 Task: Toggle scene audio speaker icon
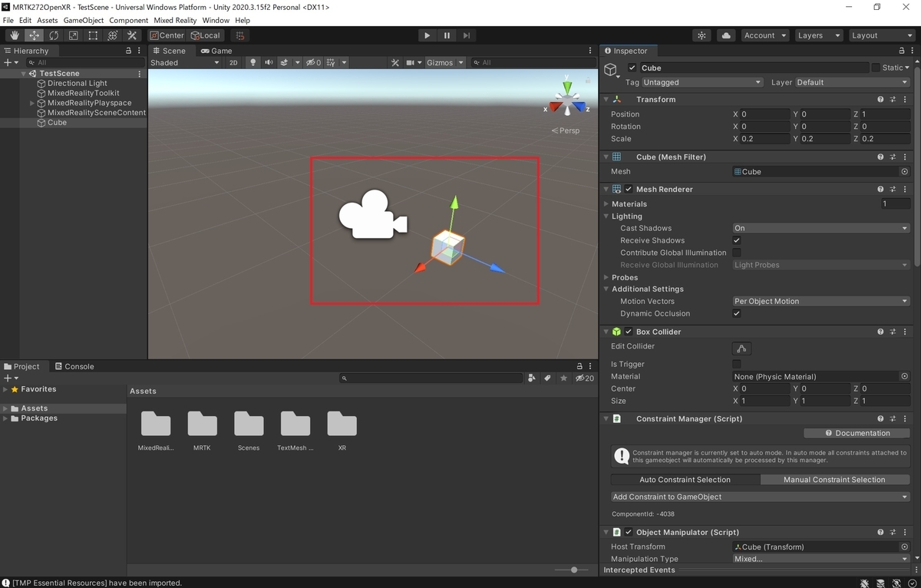[269, 63]
